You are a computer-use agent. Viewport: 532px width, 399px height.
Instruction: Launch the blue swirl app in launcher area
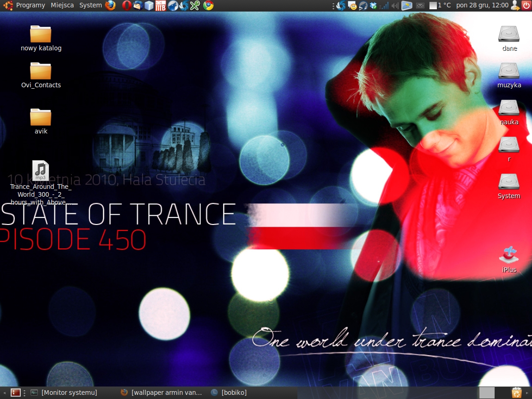tap(183, 6)
